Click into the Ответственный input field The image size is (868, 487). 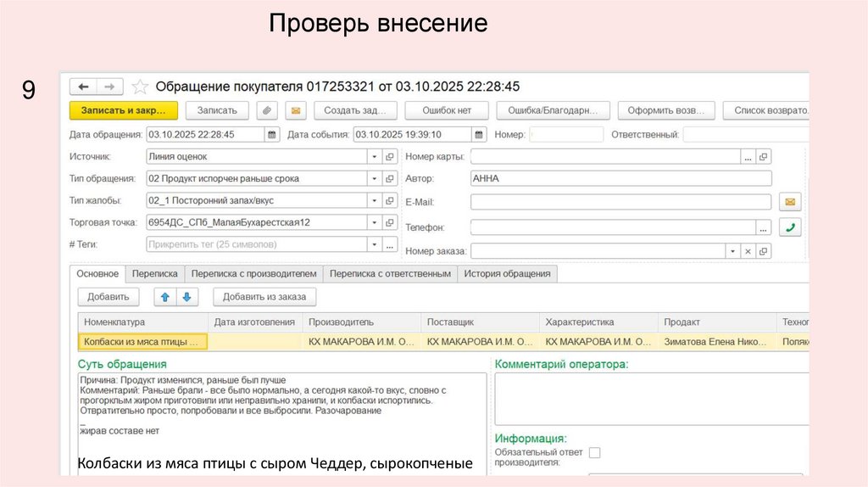click(x=746, y=135)
